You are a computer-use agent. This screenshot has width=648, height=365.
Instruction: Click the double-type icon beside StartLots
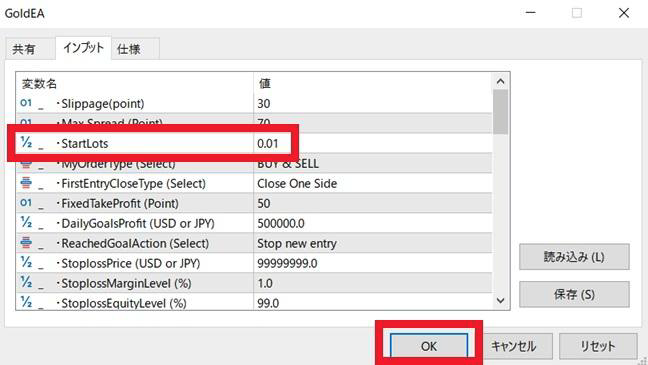tap(26, 143)
